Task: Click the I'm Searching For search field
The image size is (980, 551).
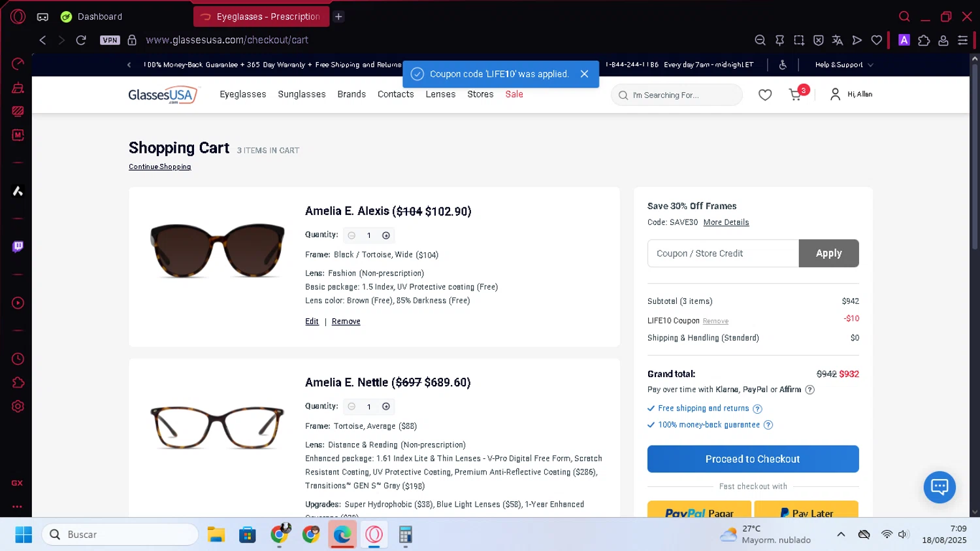Action: 676,95
